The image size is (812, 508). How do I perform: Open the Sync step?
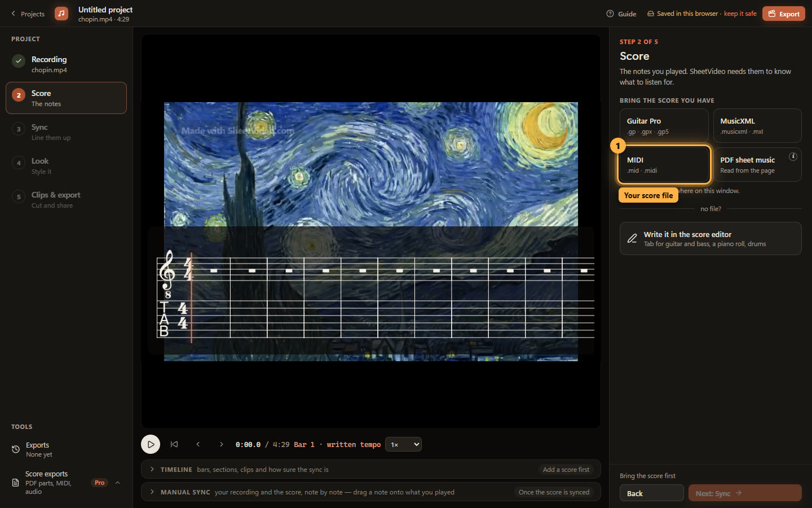[x=66, y=132]
